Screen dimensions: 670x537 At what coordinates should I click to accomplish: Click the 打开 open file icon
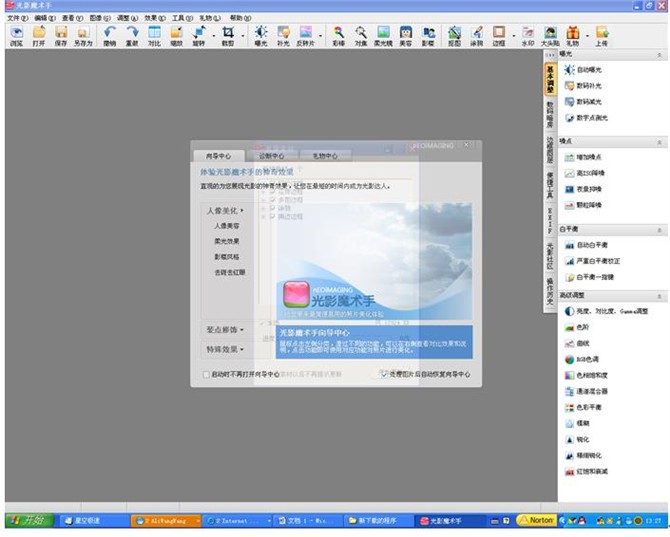[x=38, y=36]
